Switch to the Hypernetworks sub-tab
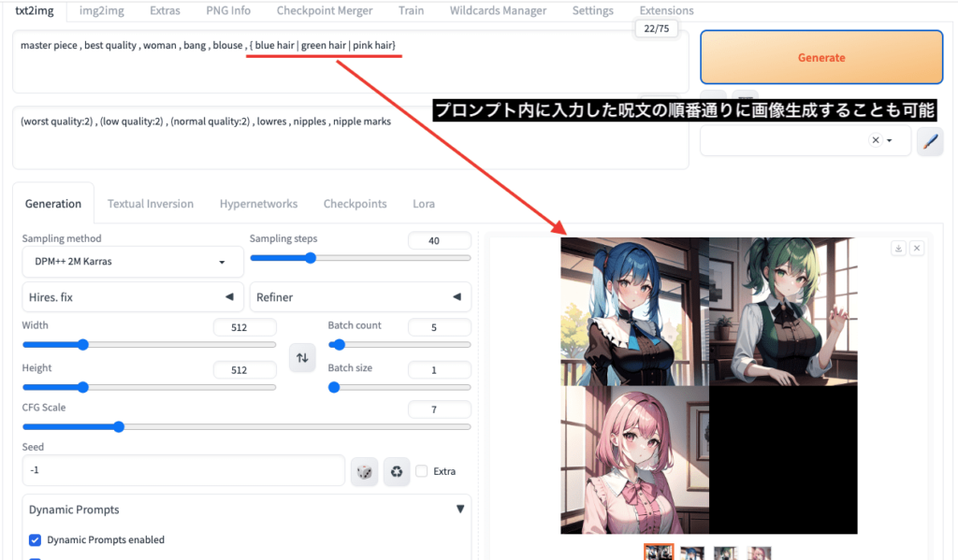958x560 pixels. [258, 204]
